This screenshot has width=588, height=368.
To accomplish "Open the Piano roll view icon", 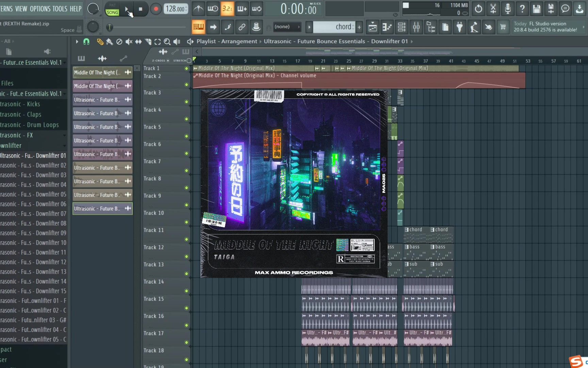I will tap(387, 27).
